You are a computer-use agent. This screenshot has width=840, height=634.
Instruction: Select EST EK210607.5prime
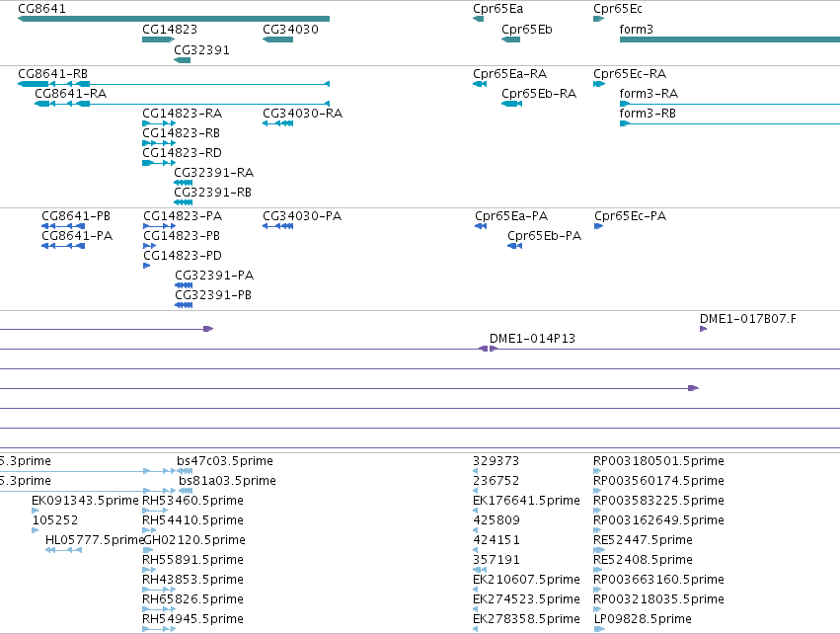476,590
